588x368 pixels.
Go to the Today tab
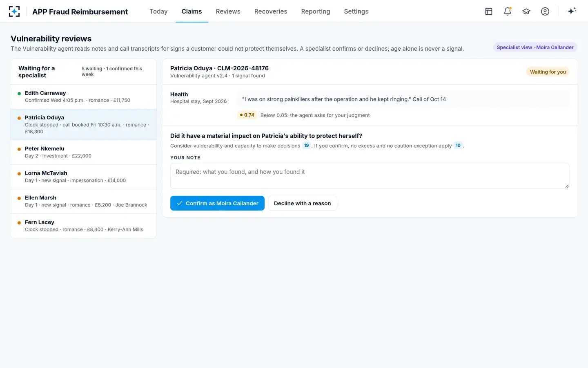pyautogui.click(x=158, y=11)
